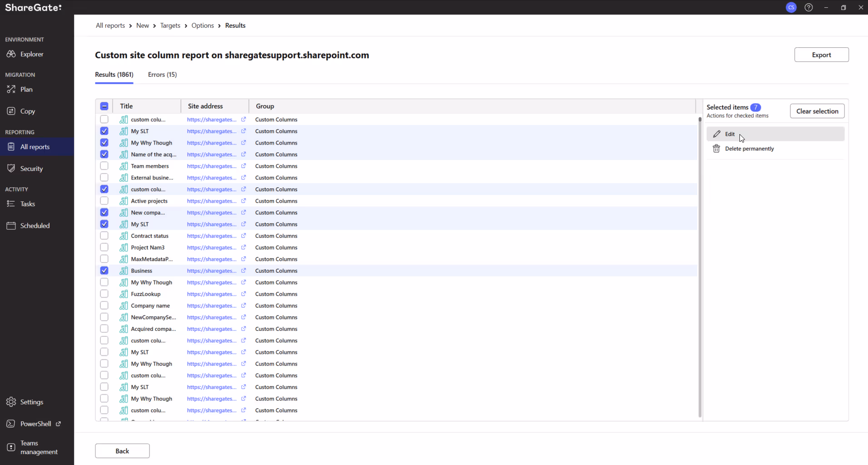Open site address link for Company name row
868x465 pixels.
pyautogui.click(x=212, y=305)
